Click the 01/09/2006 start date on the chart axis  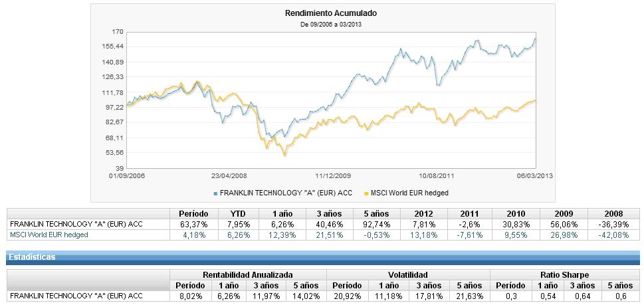click(x=127, y=176)
